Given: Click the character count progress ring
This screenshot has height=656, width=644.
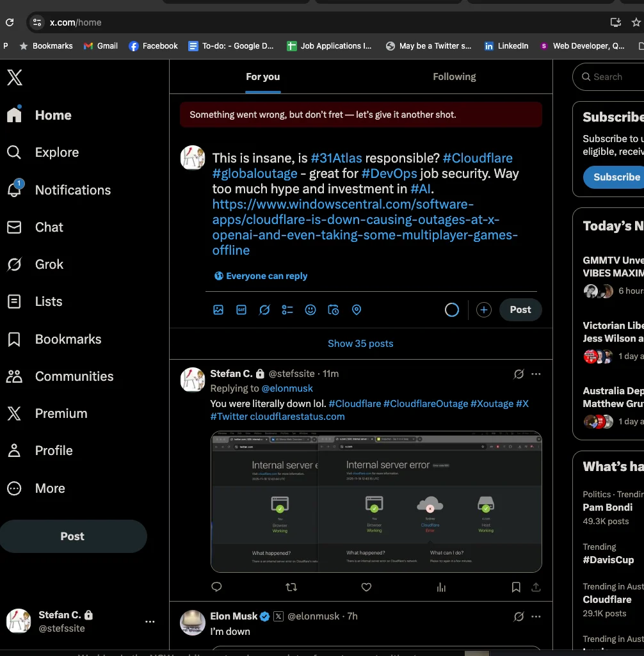Looking at the screenshot, I should (452, 310).
